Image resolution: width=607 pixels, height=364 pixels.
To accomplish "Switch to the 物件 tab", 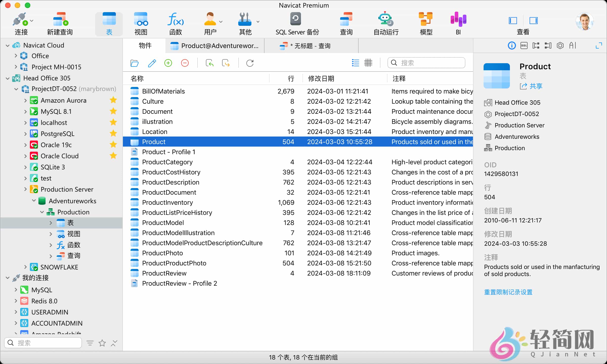I will point(144,46).
